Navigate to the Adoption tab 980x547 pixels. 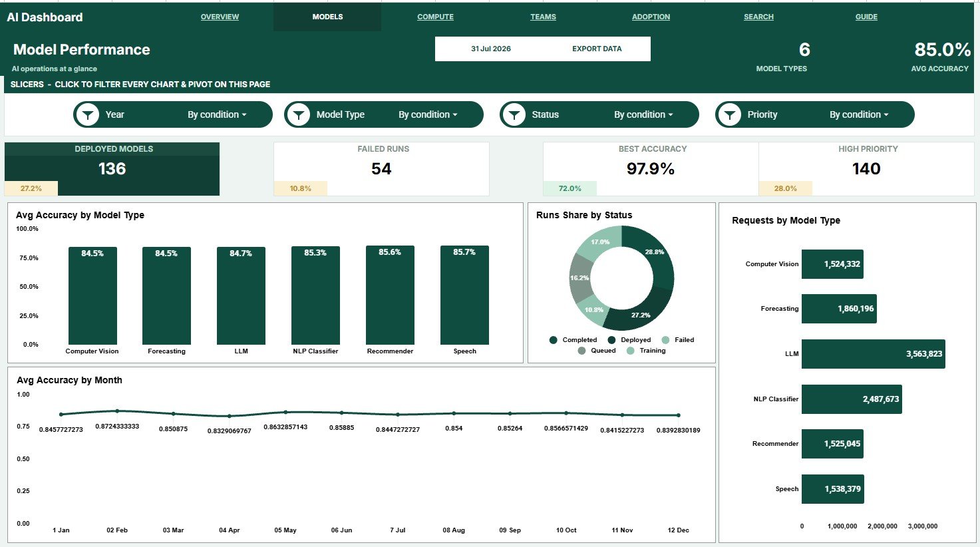pos(651,17)
